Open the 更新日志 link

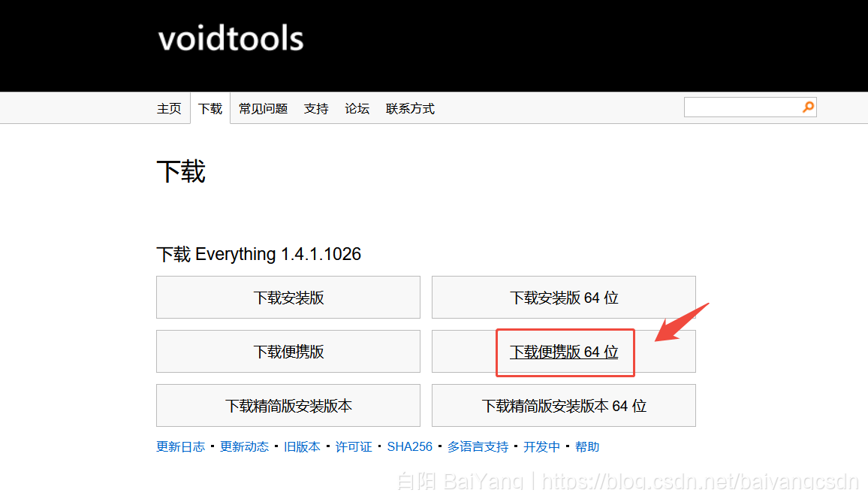pos(180,447)
